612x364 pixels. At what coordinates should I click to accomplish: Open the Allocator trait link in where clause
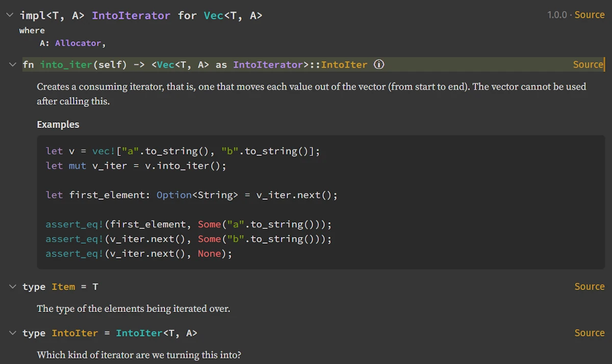point(78,43)
